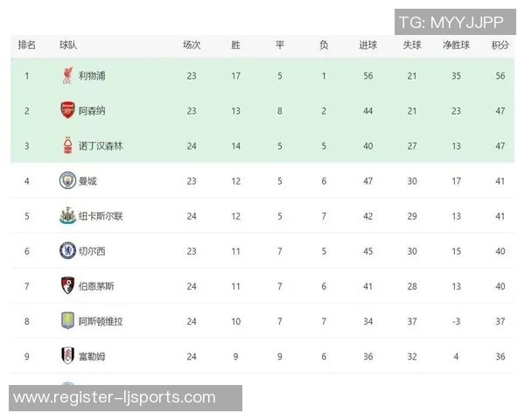Sort table by 积分 column header
Image resolution: width=525 pixels, height=420 pixels.
click(500, 45)
